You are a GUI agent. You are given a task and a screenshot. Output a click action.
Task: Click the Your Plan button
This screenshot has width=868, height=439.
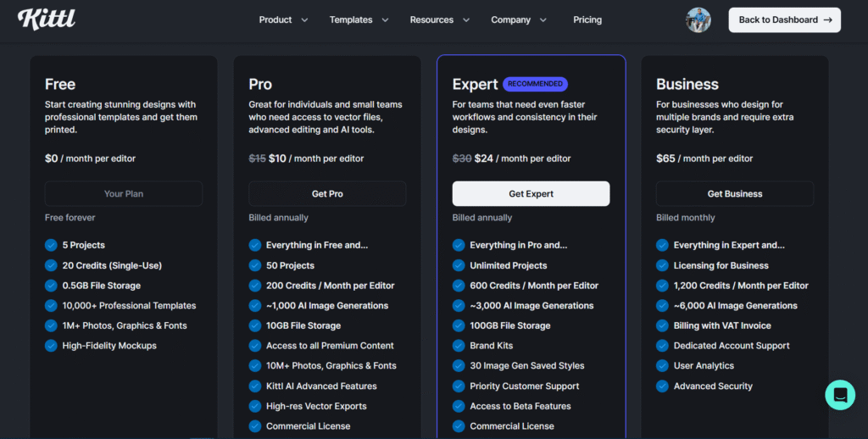tap(124, 194)
